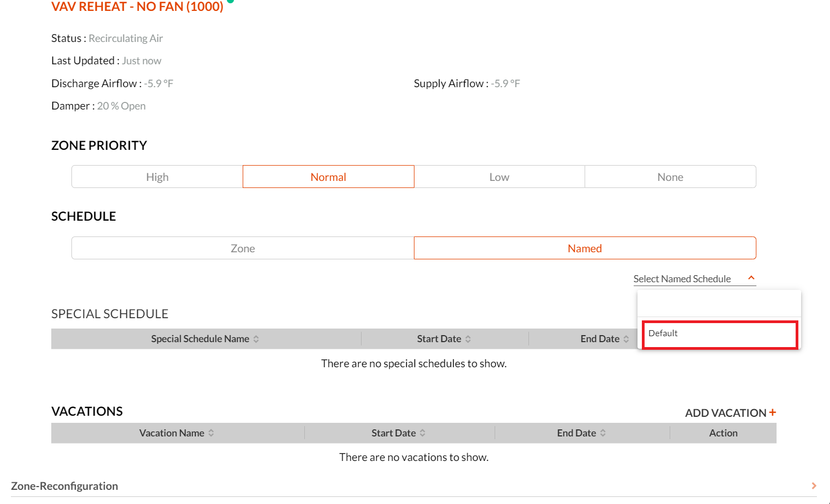Click the plus icon next to Add Vacation
830x504 pixels.
772,412
